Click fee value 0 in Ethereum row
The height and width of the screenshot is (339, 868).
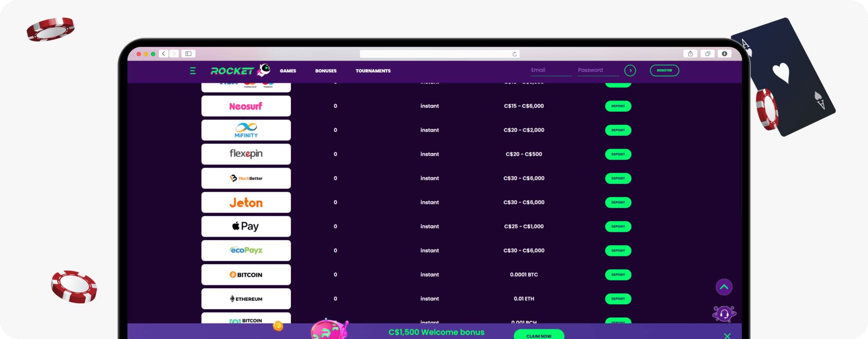(x=335, y=299)
